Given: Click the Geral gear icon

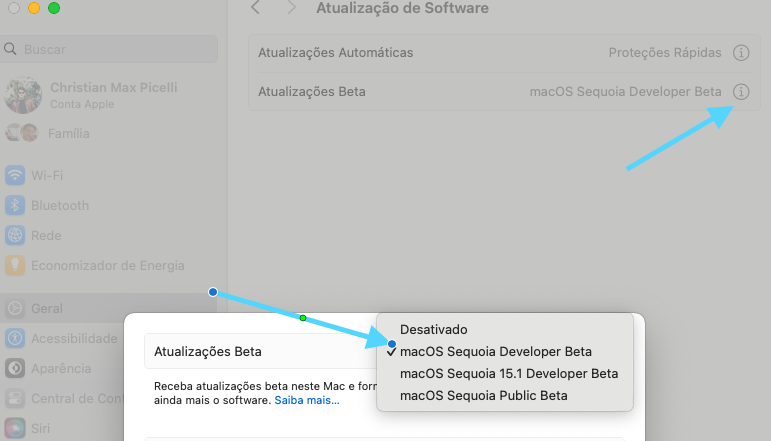Looking at the screenshot, I should (15, 308).
